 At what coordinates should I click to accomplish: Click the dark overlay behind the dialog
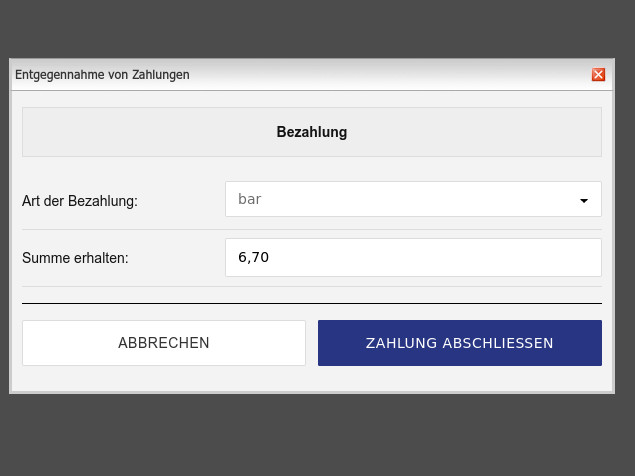tap(318, 435)
